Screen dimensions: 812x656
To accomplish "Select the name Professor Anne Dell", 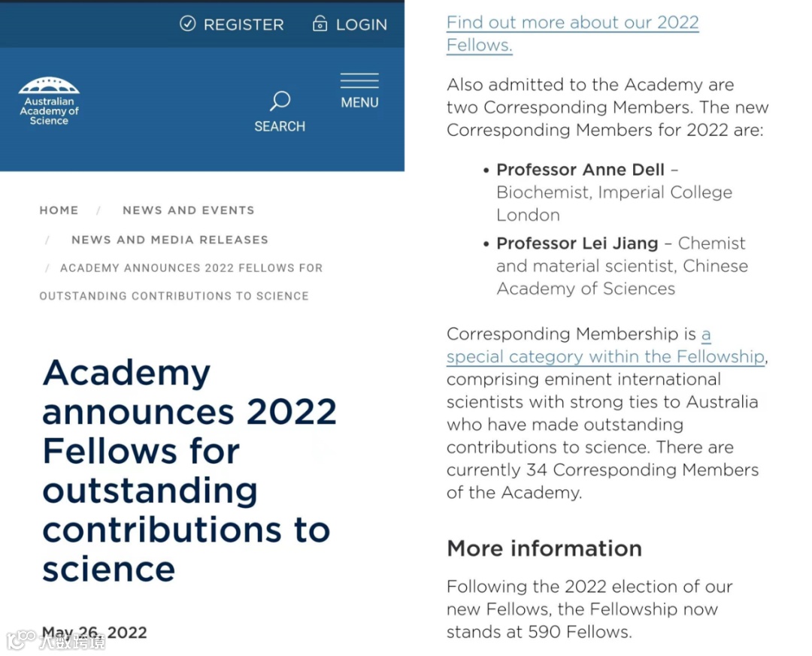I will point(580,170).
